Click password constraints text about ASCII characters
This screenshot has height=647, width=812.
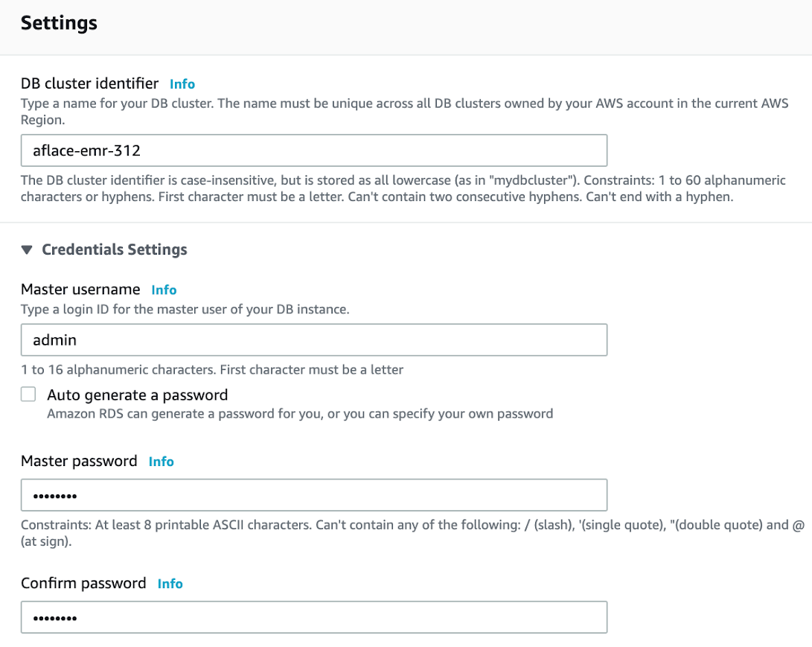pos(413,533)
